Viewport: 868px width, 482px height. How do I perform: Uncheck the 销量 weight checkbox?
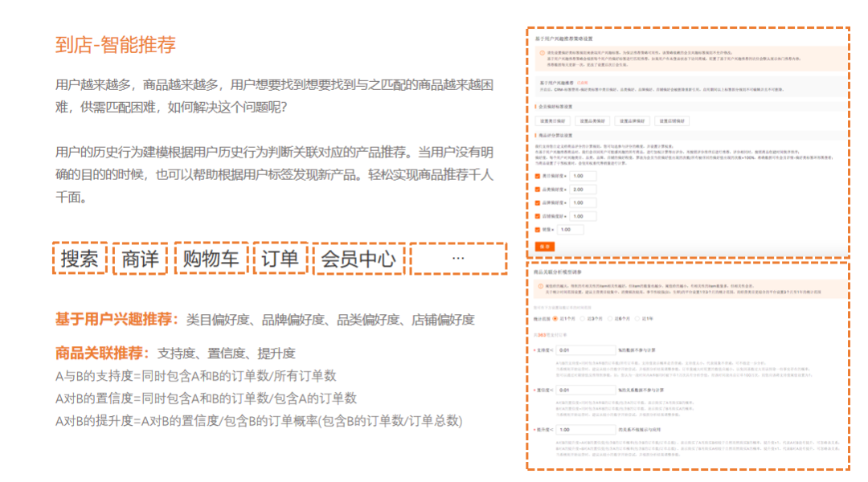pyautogui.click(x=538, y=230)
